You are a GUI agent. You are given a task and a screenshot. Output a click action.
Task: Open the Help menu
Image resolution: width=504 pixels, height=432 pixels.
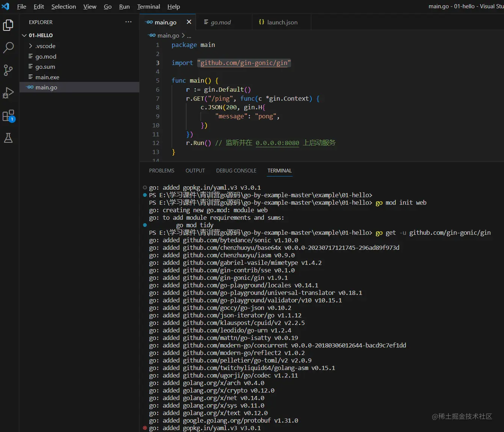click(x=174, y=6)
